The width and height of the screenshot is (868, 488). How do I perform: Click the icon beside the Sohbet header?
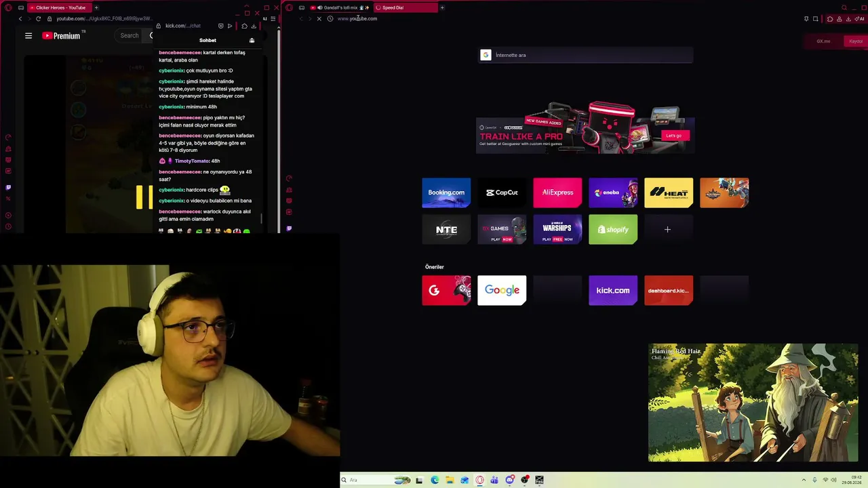pyautogui.click(x=252, y=41)
